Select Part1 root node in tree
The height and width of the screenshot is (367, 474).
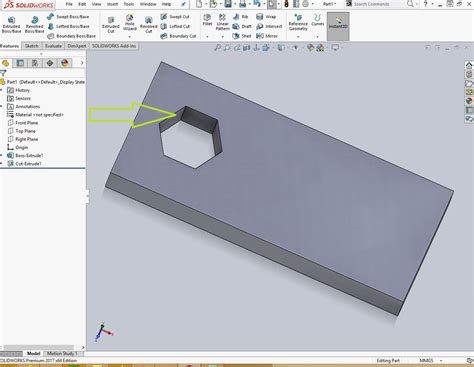(43, 82)
